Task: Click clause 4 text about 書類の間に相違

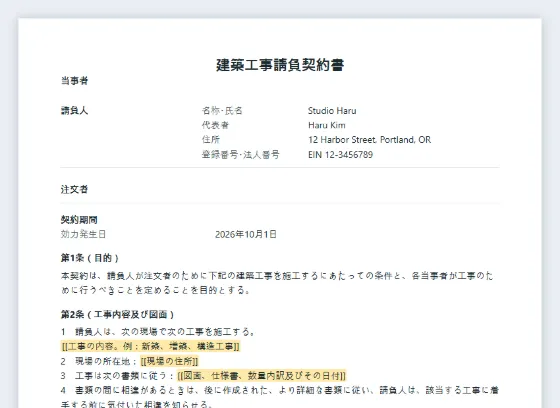Action: [280, 397]
